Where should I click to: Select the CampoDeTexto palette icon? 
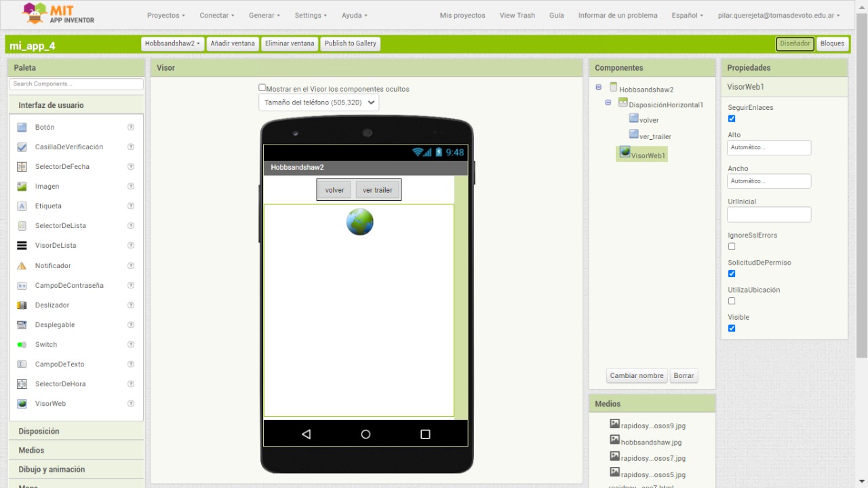(x=22, y=364)
